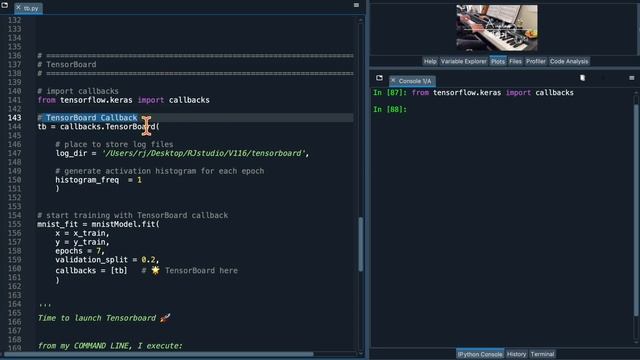Click the console vertical scrollbar
This screenshot has height=360, width=640.
coord(636,210)
